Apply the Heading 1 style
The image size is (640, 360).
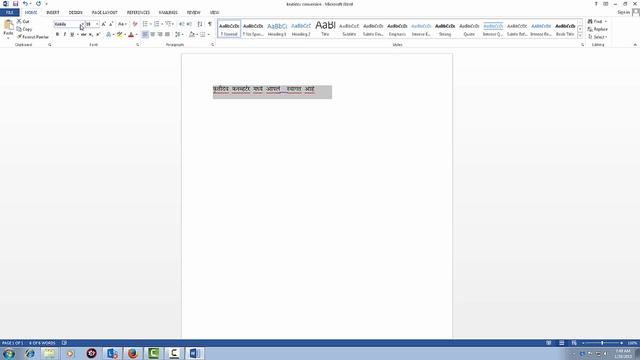(277, 29)
